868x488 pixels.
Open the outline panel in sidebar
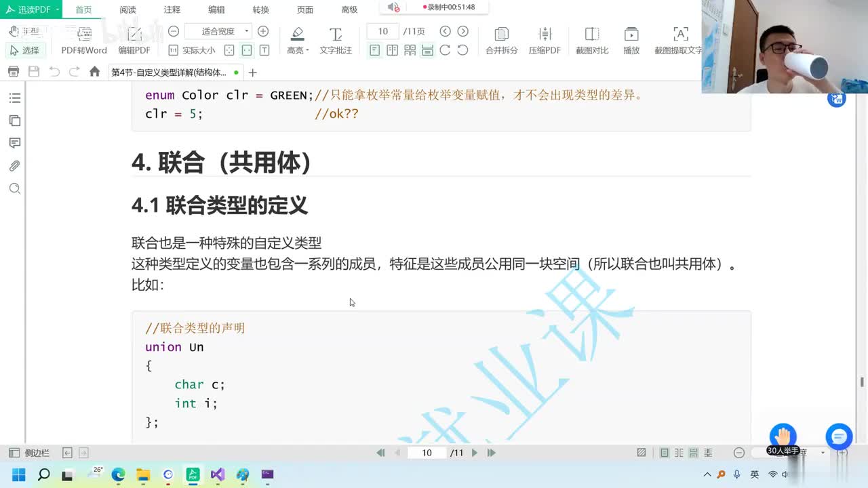(14, 98)
